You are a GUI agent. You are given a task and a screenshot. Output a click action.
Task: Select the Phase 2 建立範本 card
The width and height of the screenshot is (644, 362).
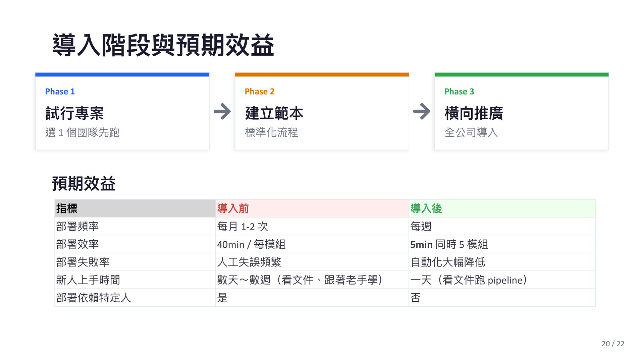click(x=322, y=113)
